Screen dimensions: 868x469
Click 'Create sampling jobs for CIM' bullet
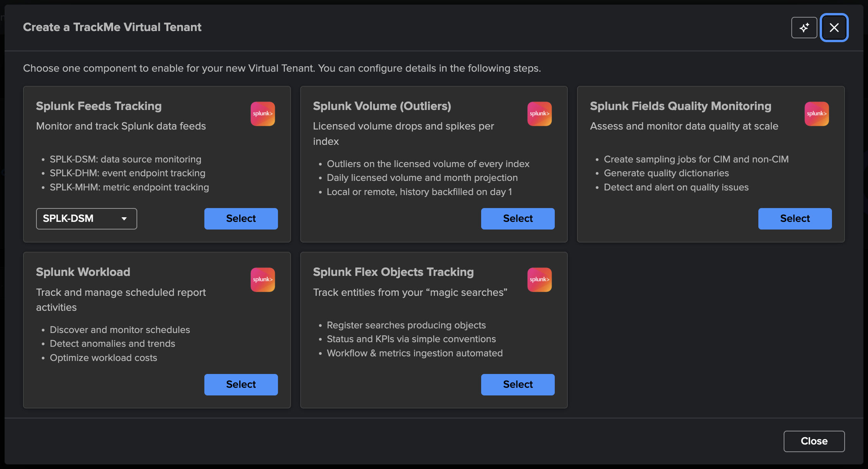[696, 159]
